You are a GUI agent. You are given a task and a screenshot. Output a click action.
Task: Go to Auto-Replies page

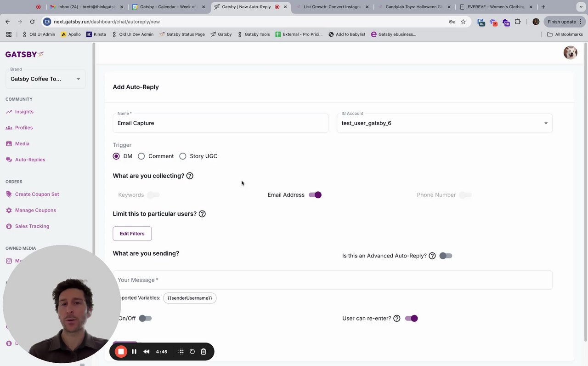pos(25,160)
